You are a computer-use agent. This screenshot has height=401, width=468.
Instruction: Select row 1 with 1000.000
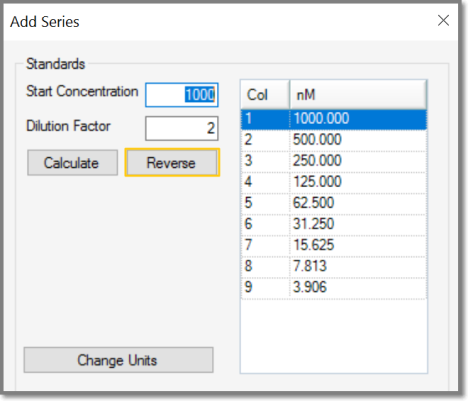[x=334, y=119]
